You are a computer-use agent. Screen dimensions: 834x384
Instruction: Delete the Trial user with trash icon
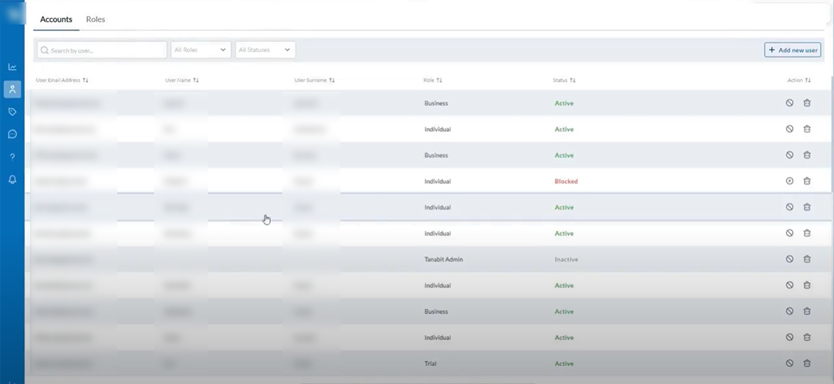[807, 363]
